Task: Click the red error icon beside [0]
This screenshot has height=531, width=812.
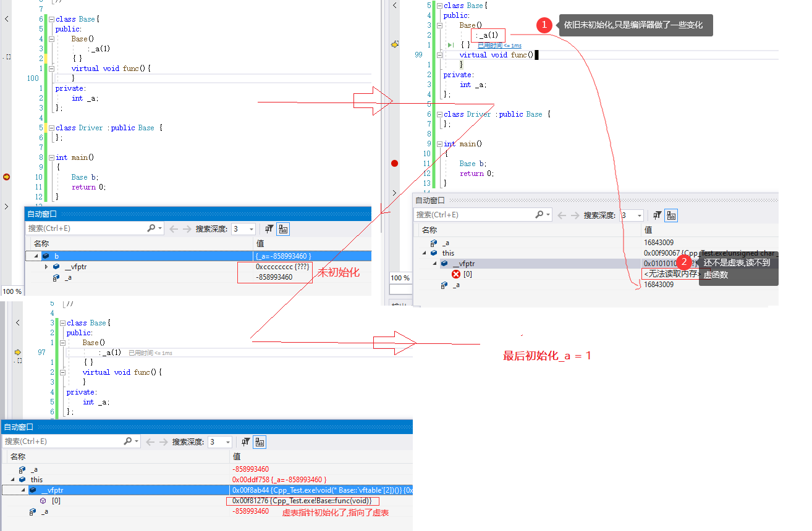Action: coord(455,274)
